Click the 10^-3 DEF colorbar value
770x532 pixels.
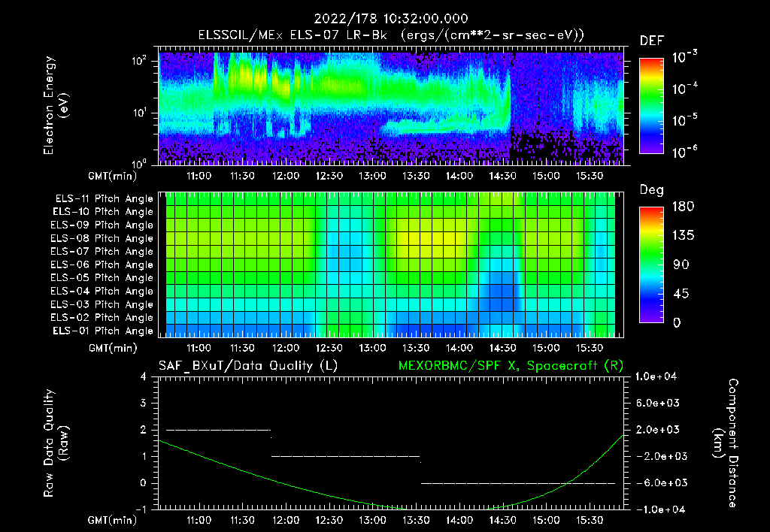pos(684,56)
